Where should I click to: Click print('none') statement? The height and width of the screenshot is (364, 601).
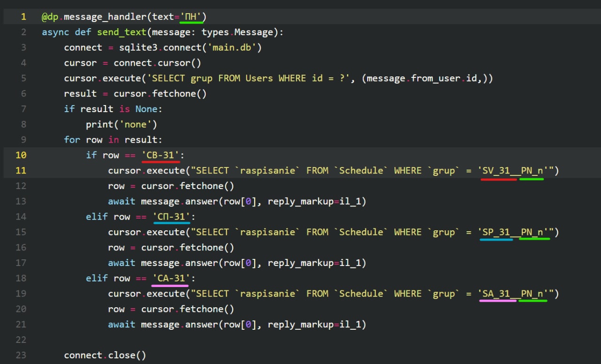122,124
